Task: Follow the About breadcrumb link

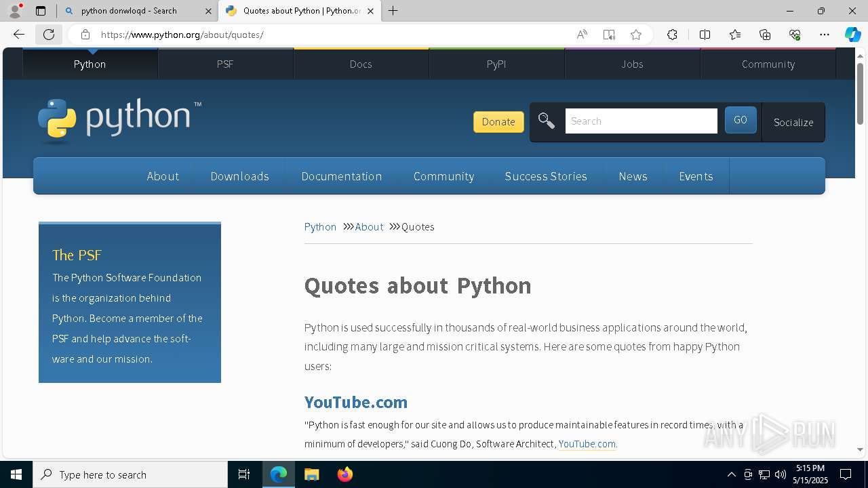Action: click(369, 227)
